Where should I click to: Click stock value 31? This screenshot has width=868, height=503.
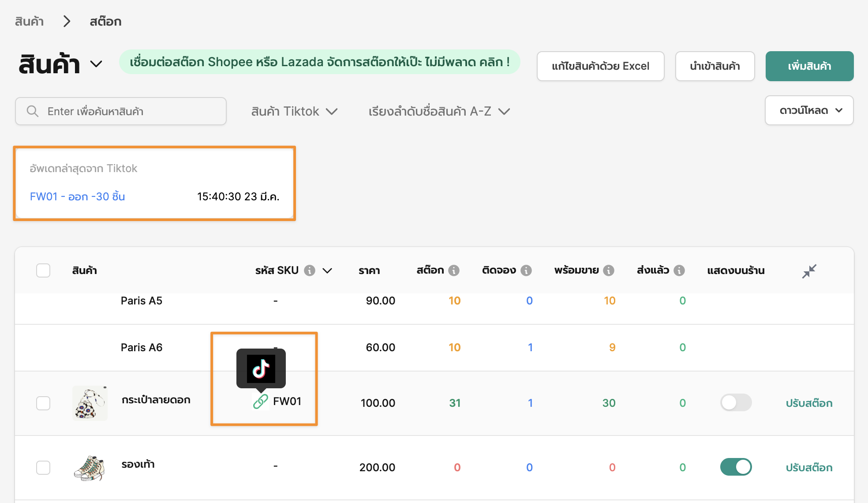point(455,403)
